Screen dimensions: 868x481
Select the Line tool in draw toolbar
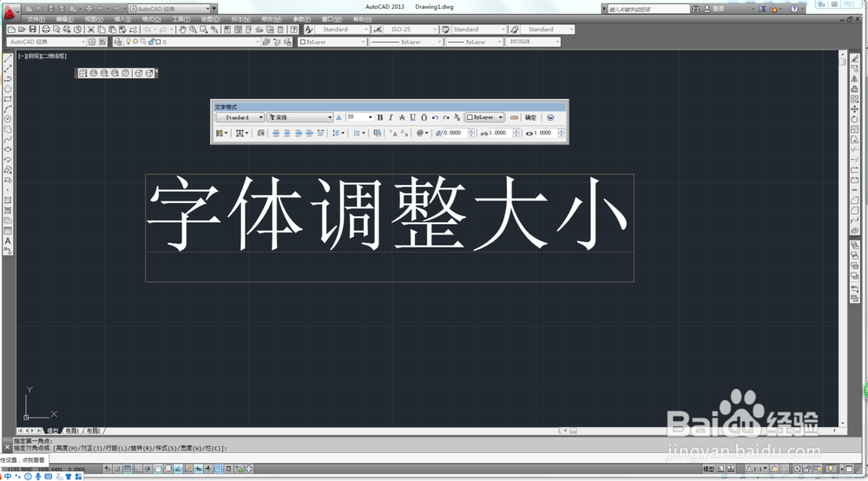[8, 58]
